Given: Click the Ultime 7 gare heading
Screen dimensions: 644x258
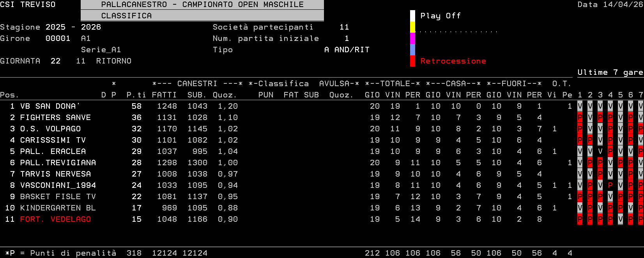Looking at the screenshot, I should point(610,72).
